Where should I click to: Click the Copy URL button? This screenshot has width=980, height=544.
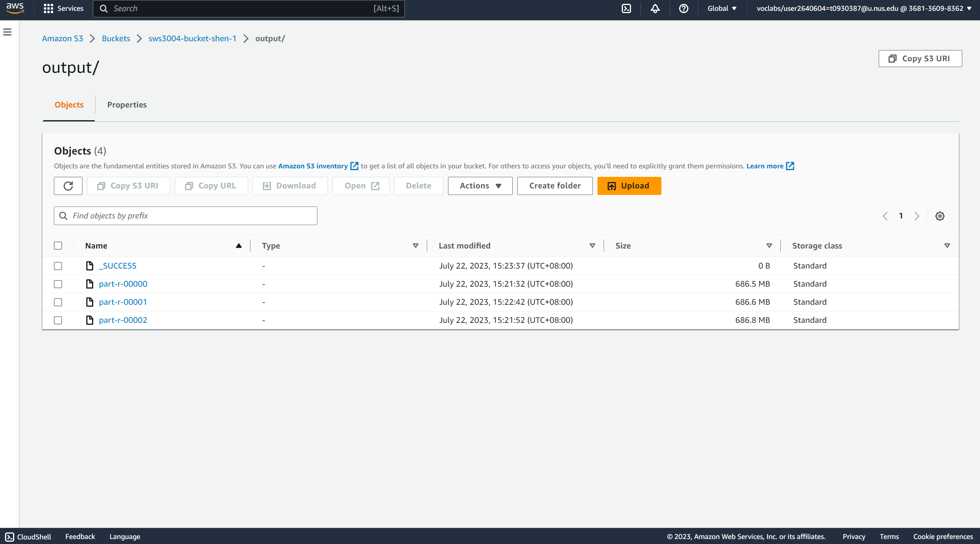pyautogui.click(x=211, y=186)
